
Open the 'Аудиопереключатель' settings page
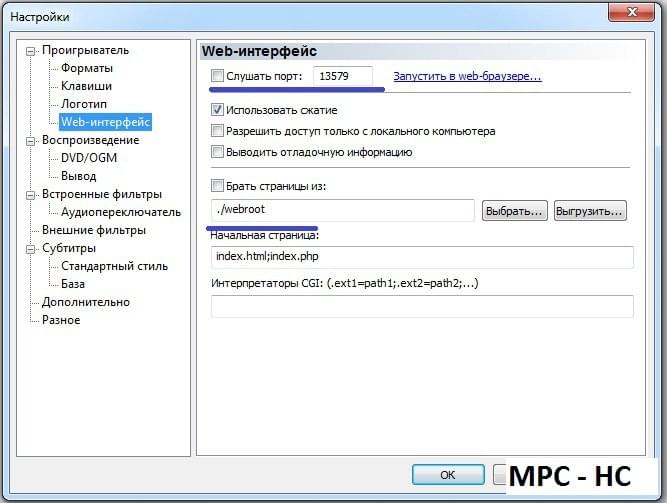pos(121,212)
